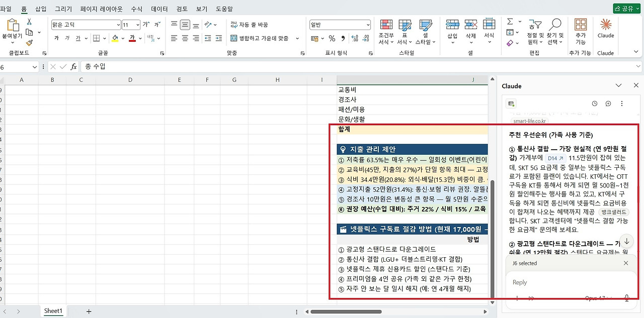
Task: Open Cell Styles (셀 스타일) dropdown
Action: pyautogui.click(x=426, y=32)
